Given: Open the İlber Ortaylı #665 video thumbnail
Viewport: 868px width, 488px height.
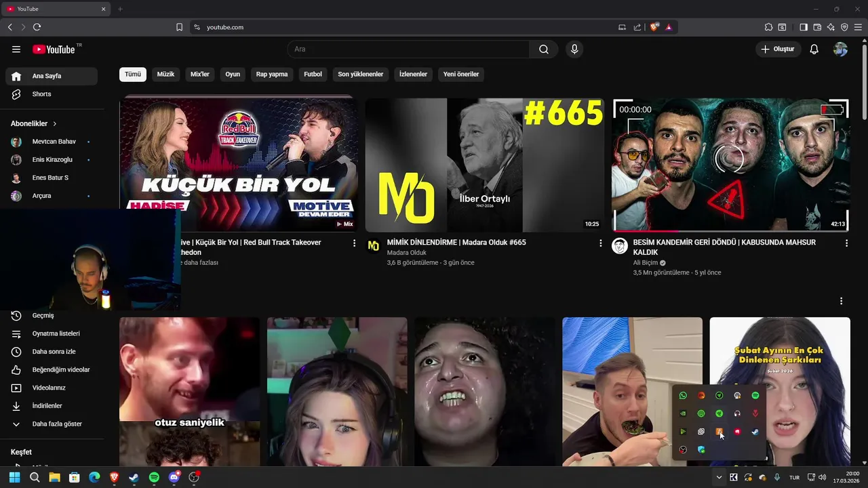Looking at the screenshot, I should tap(485, 165).
